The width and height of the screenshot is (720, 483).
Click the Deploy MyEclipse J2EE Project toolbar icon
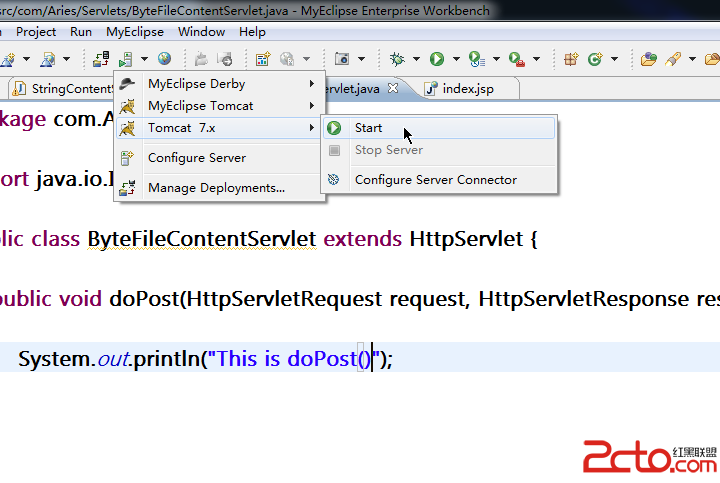101,59
